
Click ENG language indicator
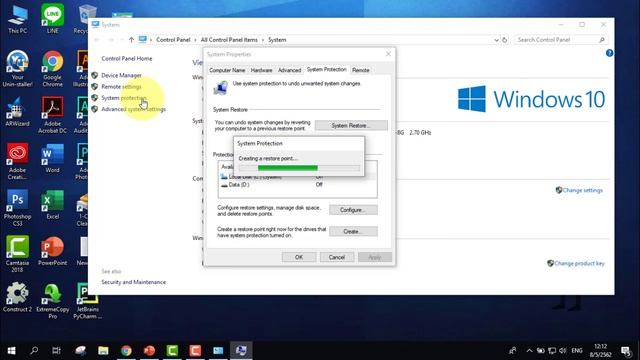(x=577, y=351)
